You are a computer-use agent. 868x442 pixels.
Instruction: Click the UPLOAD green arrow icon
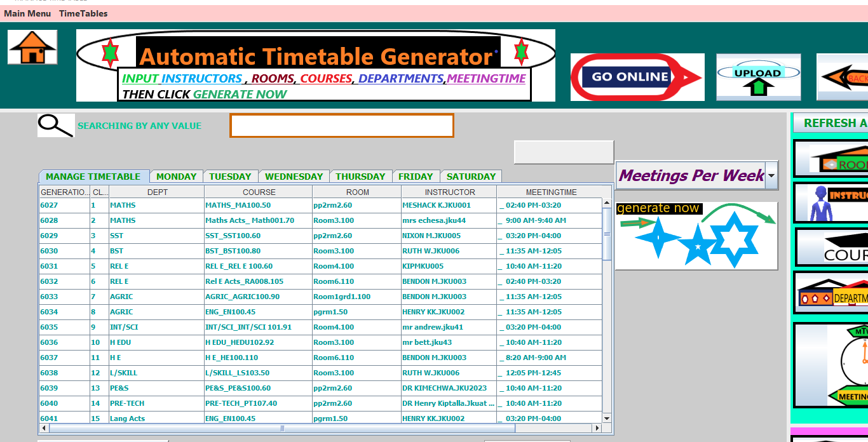[758, 77]
